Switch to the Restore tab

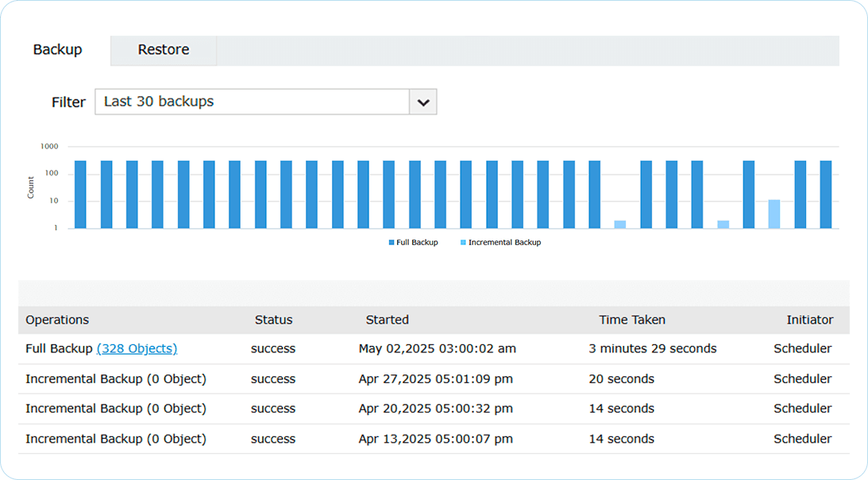click(x=164, y=50)
